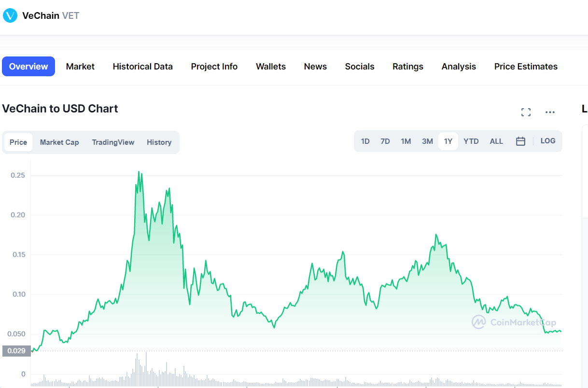The width and height of the screenshot is (588, 388).
Task: Open the News tab
Action: [315, 67]
